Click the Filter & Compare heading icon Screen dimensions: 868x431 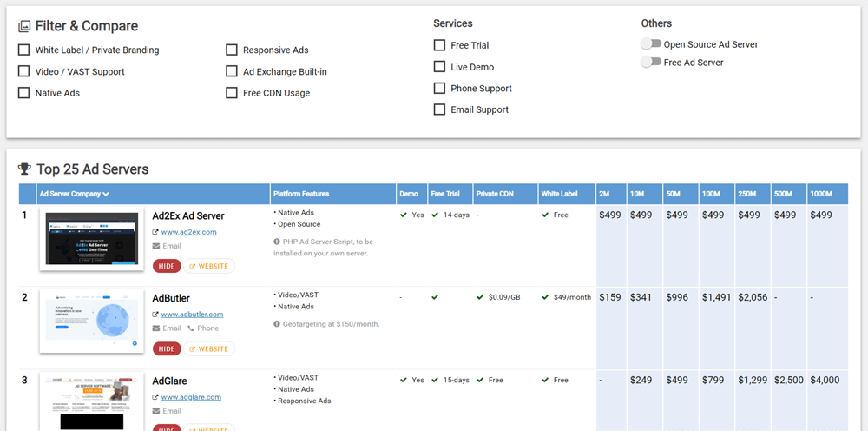(x=23, y=26)
